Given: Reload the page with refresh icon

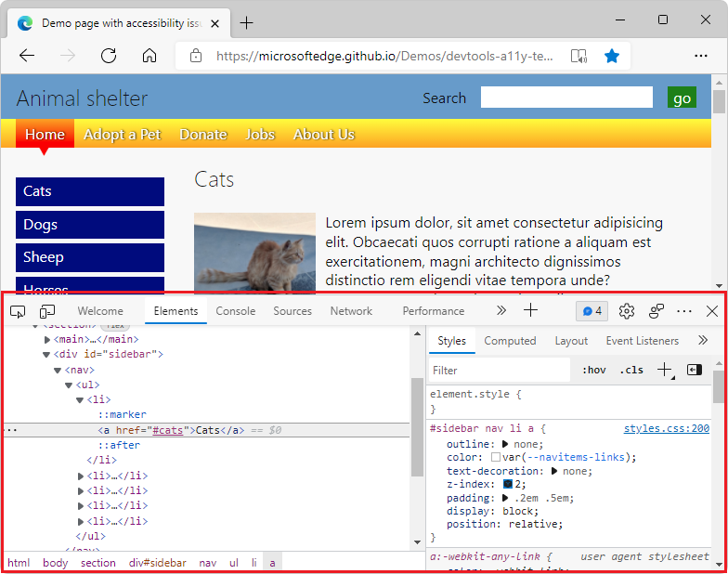Looking at the screenshot, I should tap(109, 56).
